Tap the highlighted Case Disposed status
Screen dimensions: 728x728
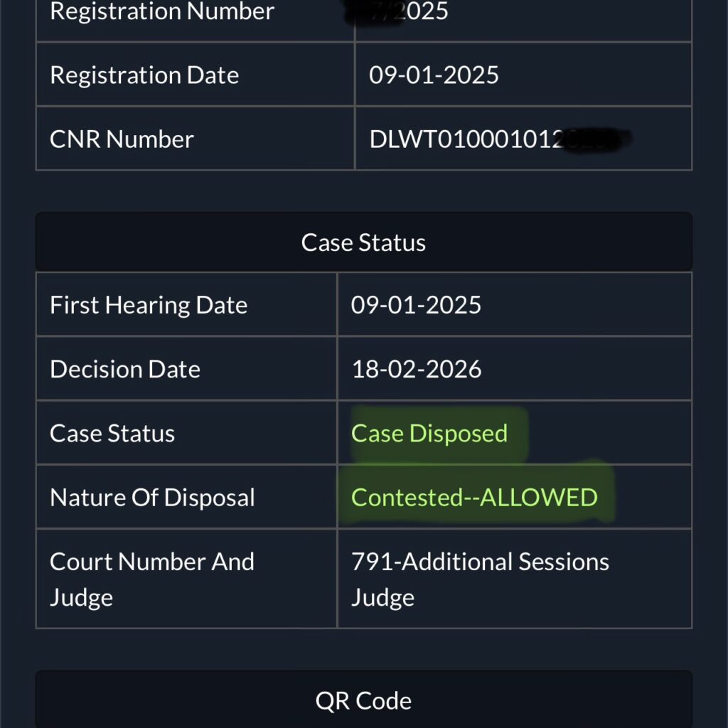pos(429,434)
